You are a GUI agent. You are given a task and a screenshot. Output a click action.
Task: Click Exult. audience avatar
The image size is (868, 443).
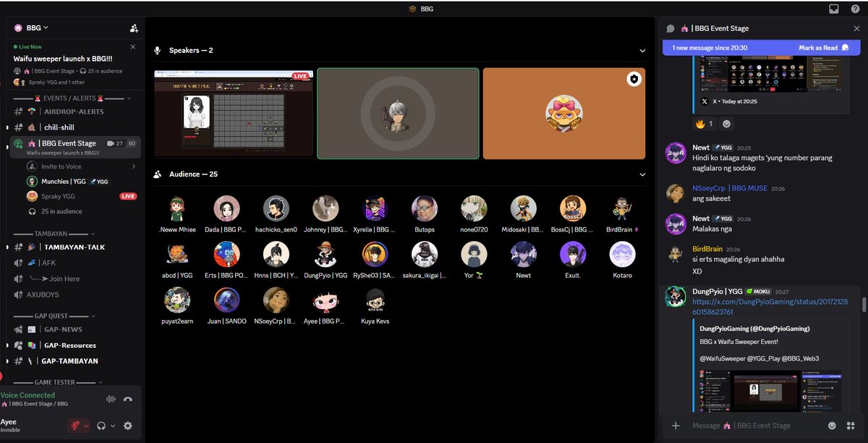[573, 254]
